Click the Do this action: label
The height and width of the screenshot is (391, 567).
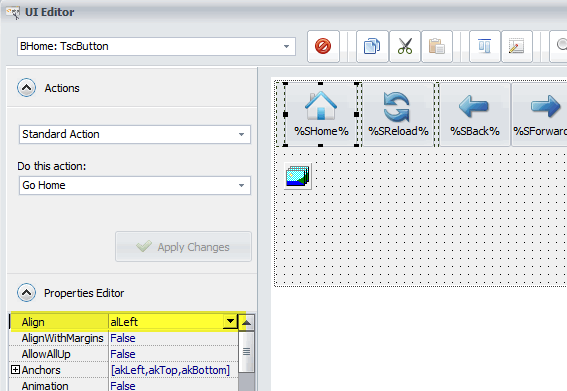point(52,166)
